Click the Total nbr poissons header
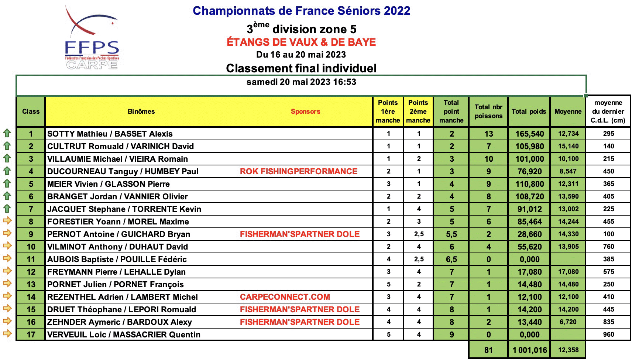This screenshot has width=632, height=364. point(488,111)
